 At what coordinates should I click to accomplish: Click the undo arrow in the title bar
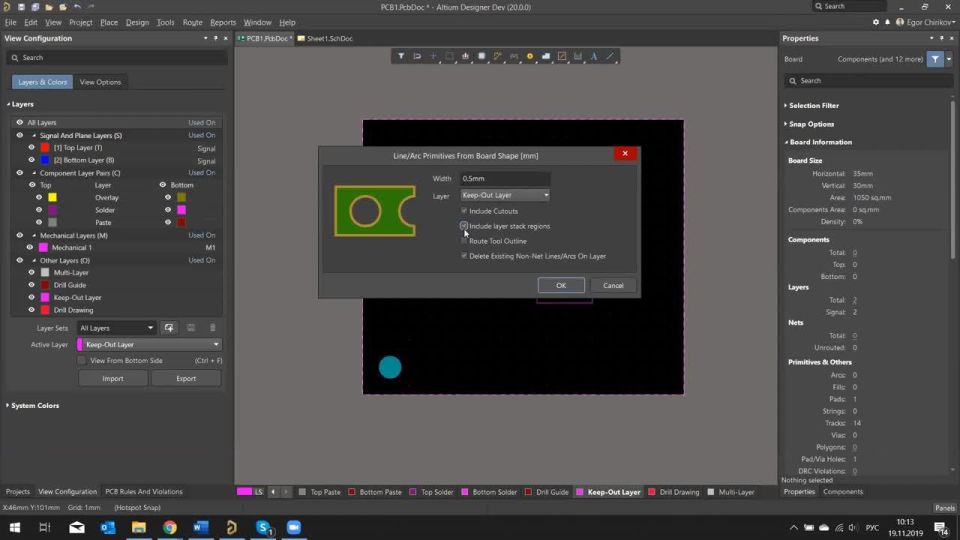click(x=77, y=7)
